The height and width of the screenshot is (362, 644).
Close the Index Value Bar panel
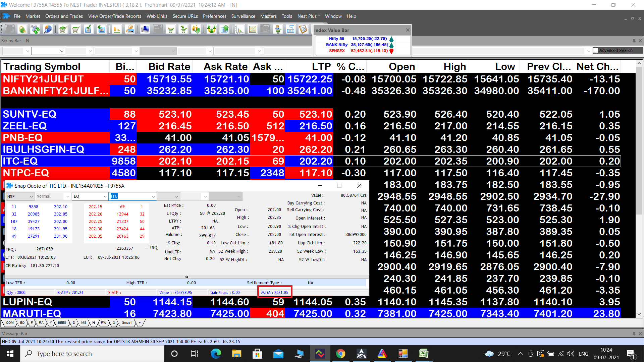pyautogui.click(x=408, y=30)
